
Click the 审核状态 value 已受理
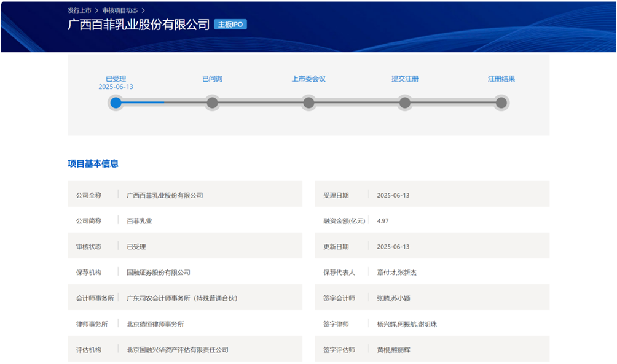(136, 247)
